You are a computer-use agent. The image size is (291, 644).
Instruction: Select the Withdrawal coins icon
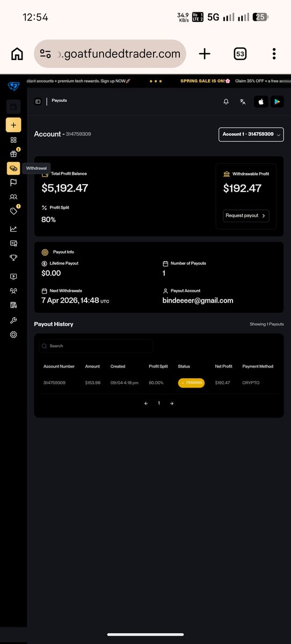point(13,169)
